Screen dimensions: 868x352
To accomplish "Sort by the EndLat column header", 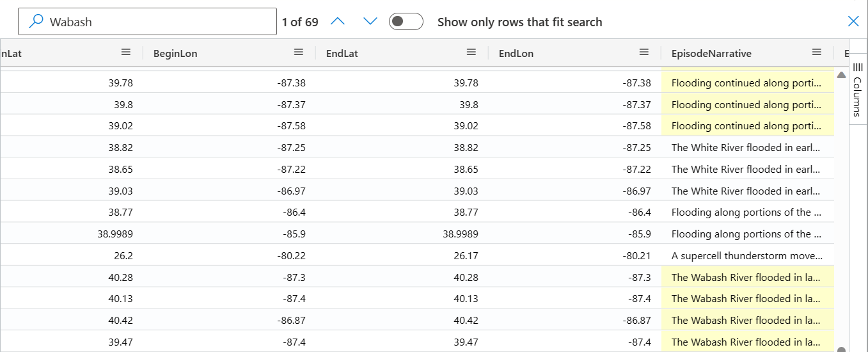I will point(342,54).
